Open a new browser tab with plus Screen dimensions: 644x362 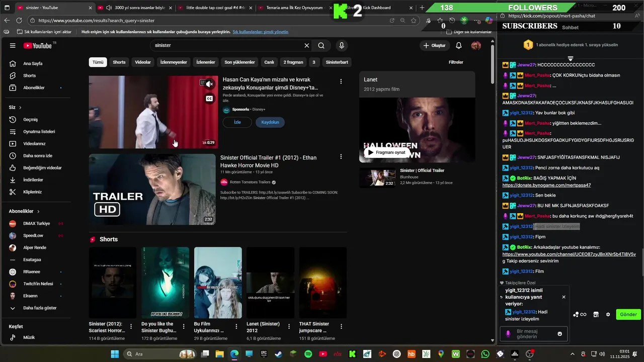422,8
